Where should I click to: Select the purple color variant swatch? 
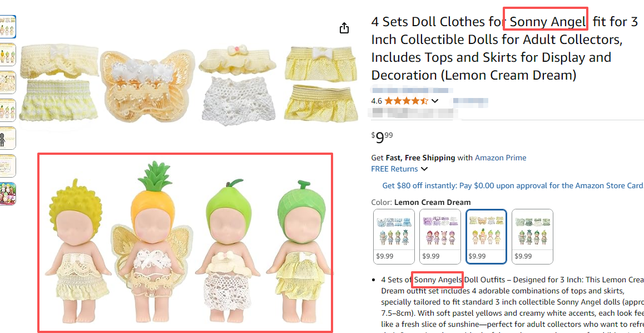click(440, 236)
